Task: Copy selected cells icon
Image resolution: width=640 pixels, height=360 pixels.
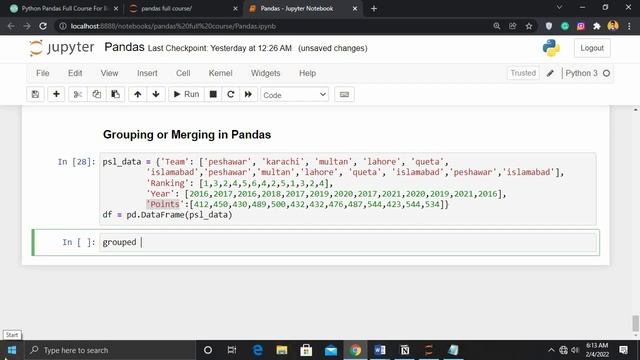Action: tap(97, 94)
